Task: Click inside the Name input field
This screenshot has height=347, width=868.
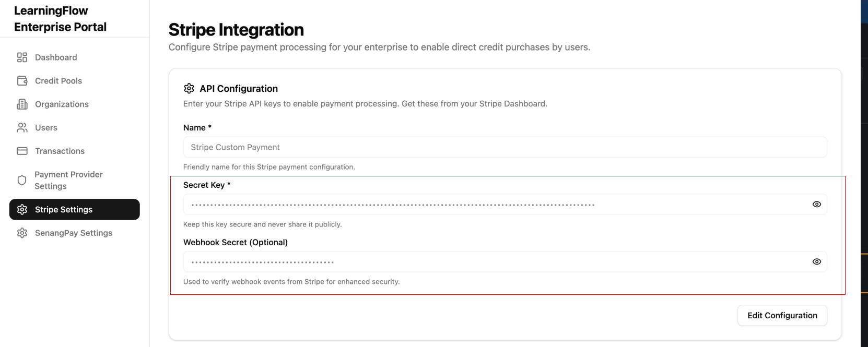Action: tap(505, 147)
